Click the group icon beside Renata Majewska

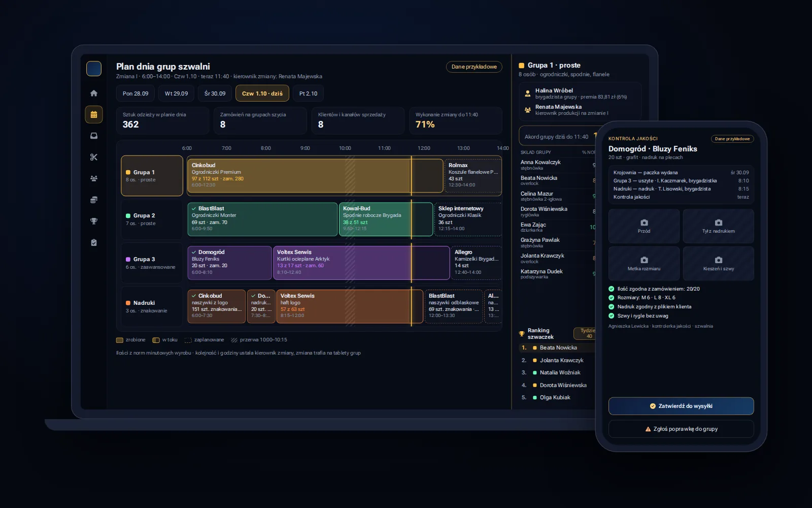(528, 110)
